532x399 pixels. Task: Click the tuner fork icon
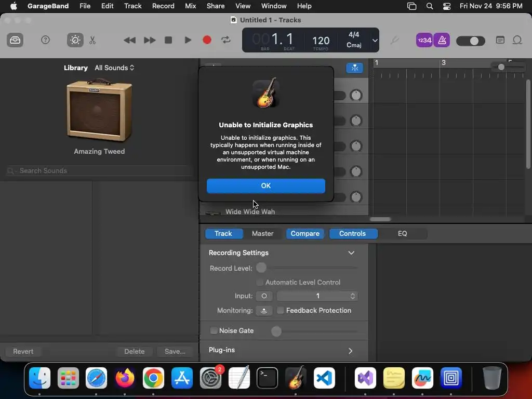tap(394, 41)
